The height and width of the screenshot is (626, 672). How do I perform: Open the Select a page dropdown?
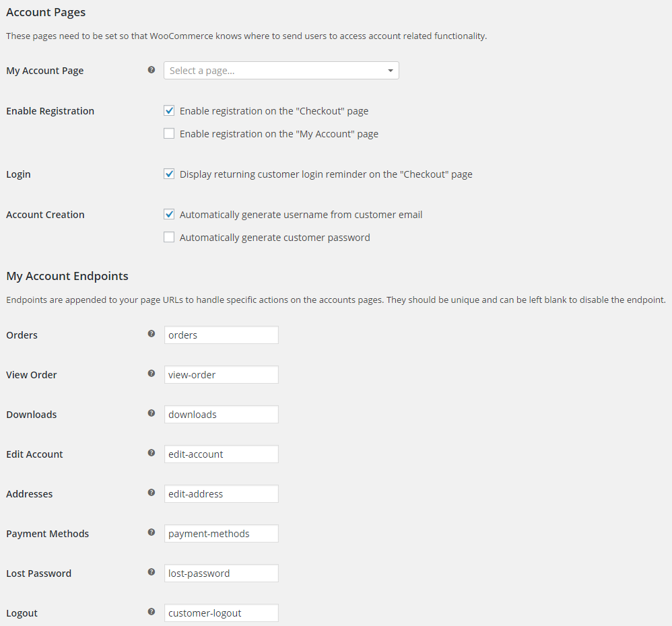281,70
